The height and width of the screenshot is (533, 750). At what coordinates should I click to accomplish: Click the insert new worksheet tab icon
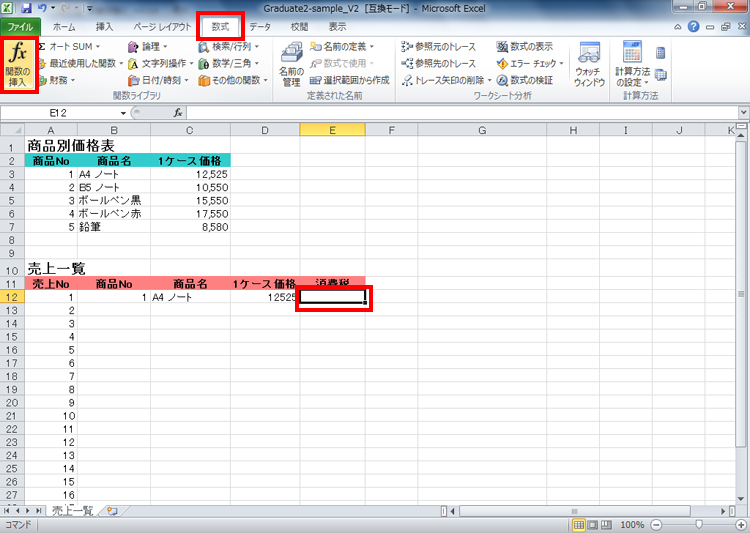pyautogui.click(x=112, y=511)
